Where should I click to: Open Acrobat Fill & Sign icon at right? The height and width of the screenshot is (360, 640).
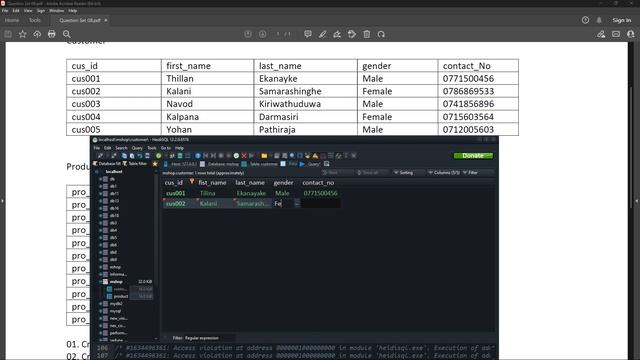601,34
